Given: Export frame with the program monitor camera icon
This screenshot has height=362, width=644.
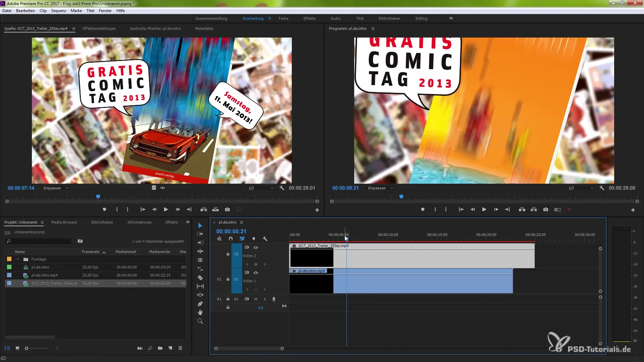Looking at the screenshot, I should coord(546,209).
